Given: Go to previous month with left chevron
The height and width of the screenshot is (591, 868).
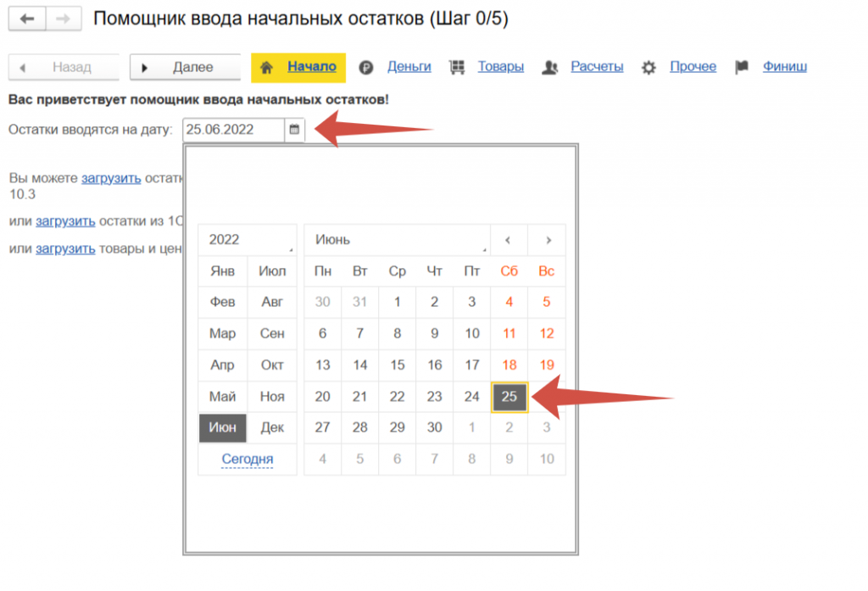Looking at the screenshot, I should pos(508,240).
